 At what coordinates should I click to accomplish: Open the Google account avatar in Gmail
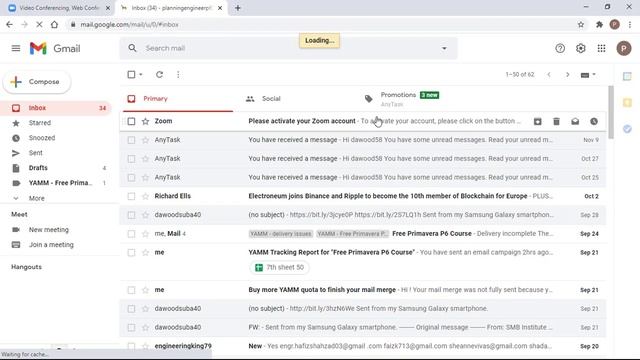pyautogui.click(x=624, y=49)
